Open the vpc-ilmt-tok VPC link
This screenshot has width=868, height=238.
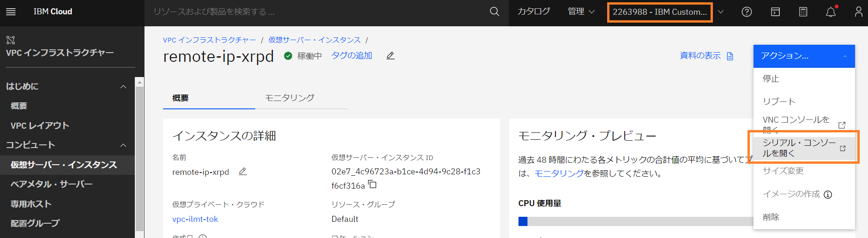tap(195, 219)
